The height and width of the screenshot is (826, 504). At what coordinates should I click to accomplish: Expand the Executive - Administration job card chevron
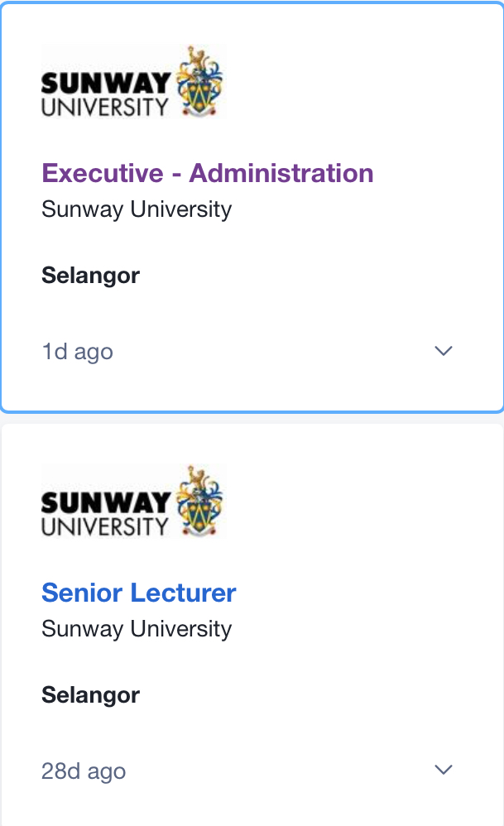(444, 351)
